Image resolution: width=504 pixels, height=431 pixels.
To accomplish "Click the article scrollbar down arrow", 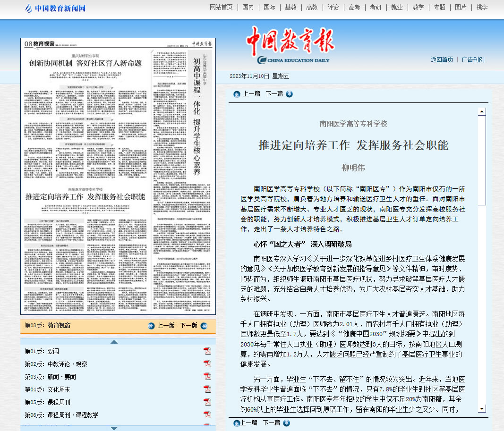I will point(481,409).
